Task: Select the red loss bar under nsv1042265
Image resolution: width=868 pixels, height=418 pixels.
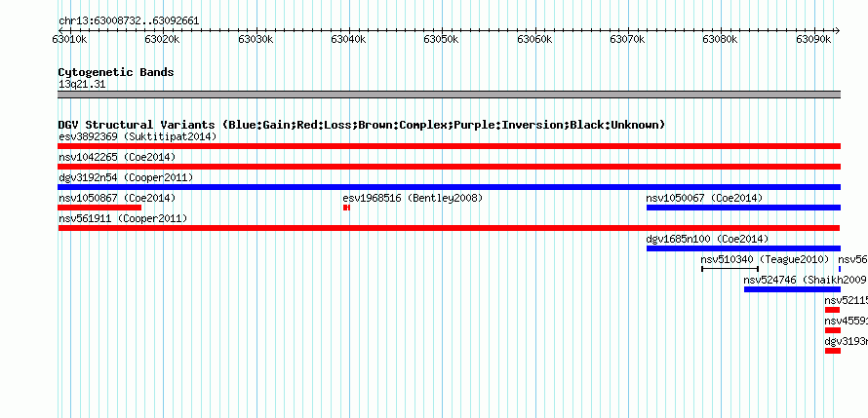Action: pos(449,167)
